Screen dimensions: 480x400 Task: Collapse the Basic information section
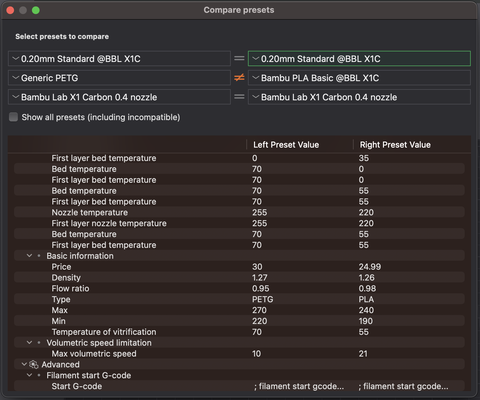[x=29, y=256]
